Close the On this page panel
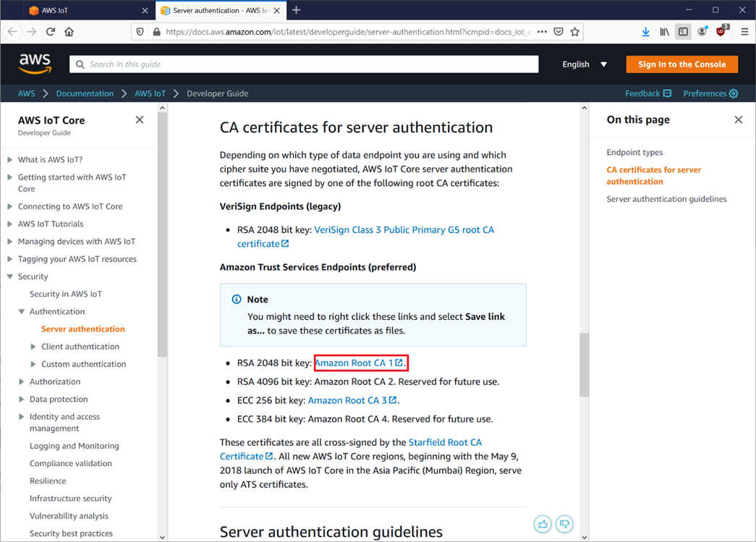The width and height of the screenshot is (756, 542). (738, 119)
